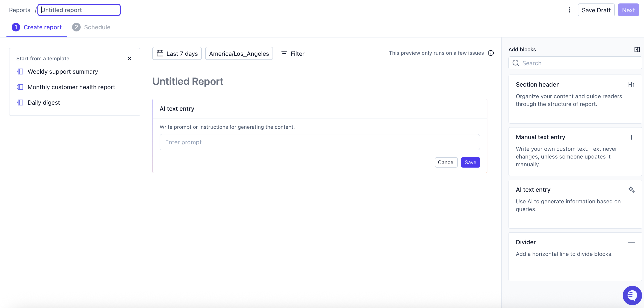Go back to Reports breadcrumb link
The height and width of the screenshot is (308, 644).
pos(20,10)
